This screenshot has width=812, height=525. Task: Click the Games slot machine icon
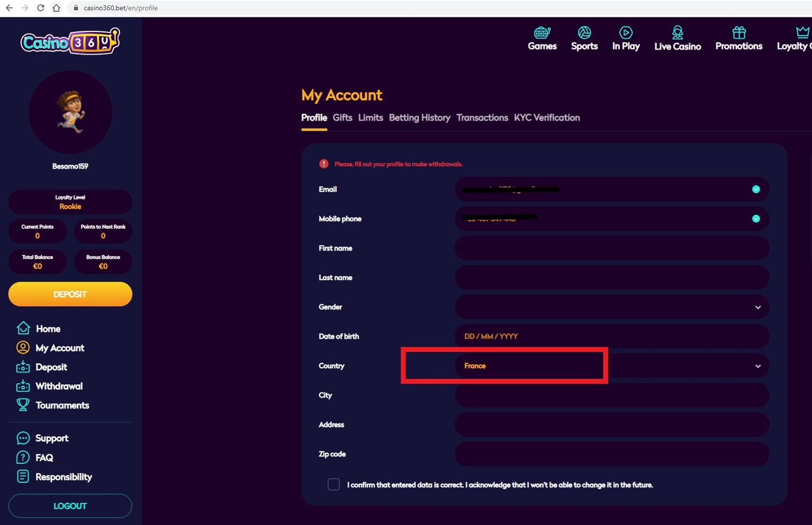point(542,32)
